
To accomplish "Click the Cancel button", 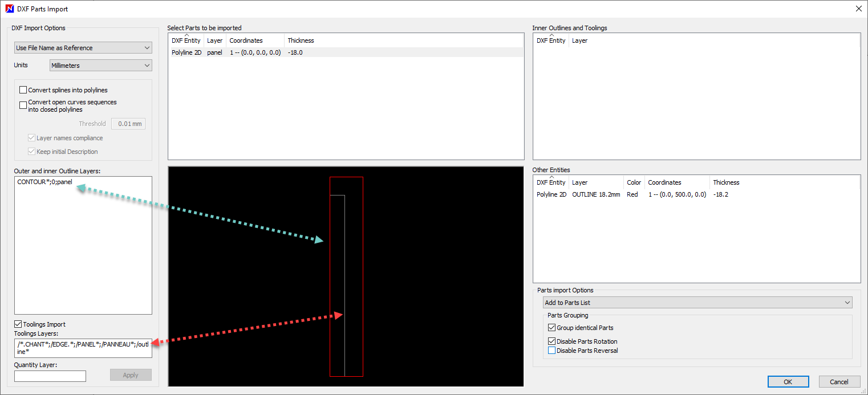I will click(x=839, y=382).
